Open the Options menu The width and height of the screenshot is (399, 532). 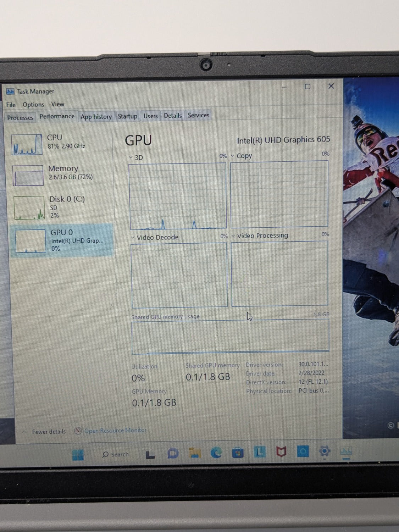tap(33, 105)
